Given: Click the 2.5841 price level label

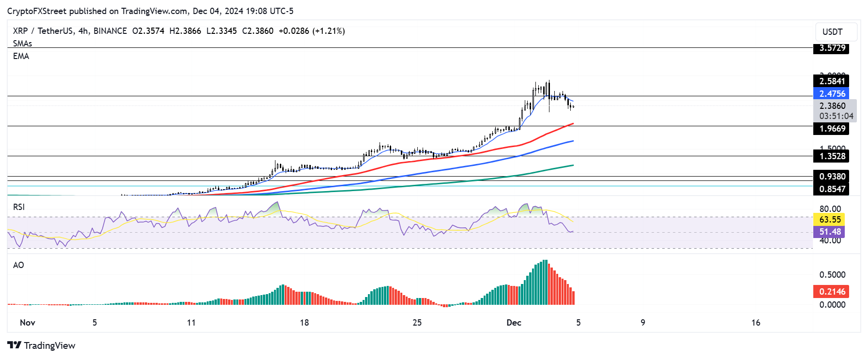Looking at the screenshot, I should [831, 81].
